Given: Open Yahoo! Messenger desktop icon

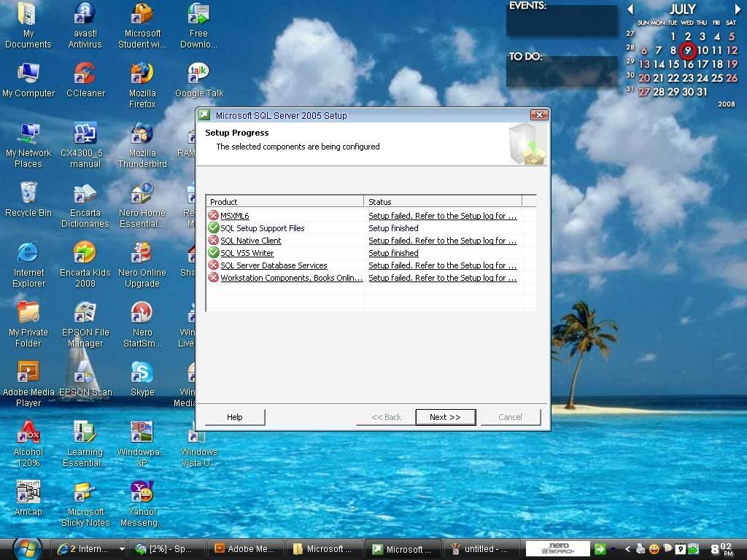Looking at the screenshot, I should (x=142, y=493).
